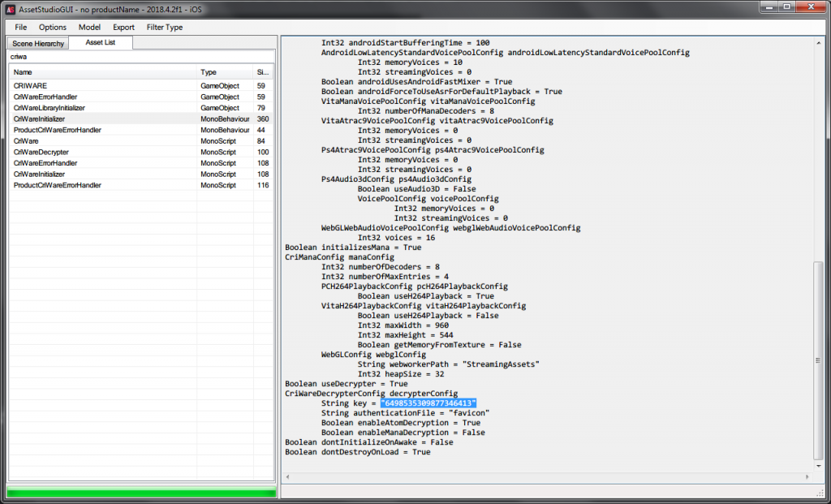Open the Export menu
This screenshot has width=831, height=504.
123,28
